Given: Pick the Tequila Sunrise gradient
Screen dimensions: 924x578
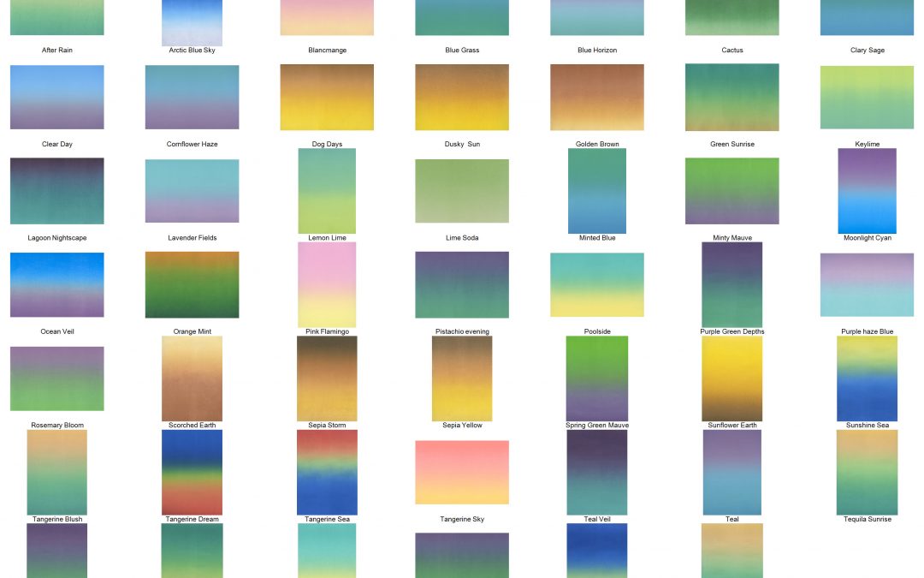Looking at the screenshot, I should (867, 472).
